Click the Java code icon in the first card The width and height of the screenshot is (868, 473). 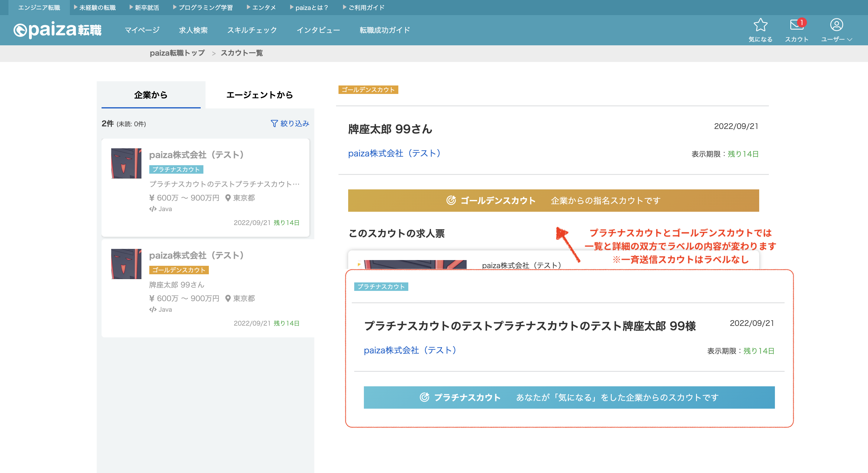coord(153,209)
